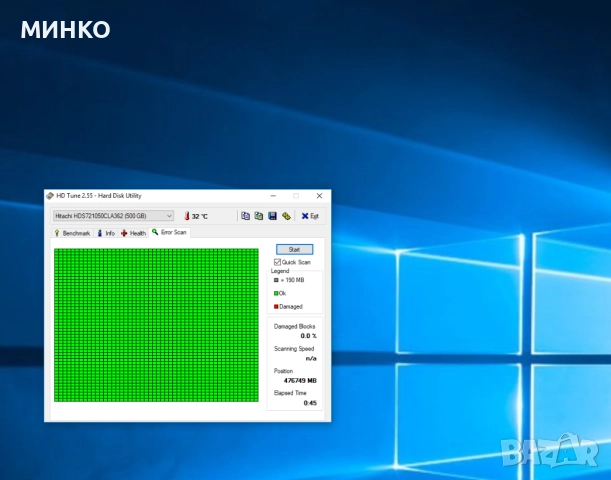Minimize the HD Tune window
This screenshot has height=480, width=611.
pyautogui.click(x=273, y=195)
